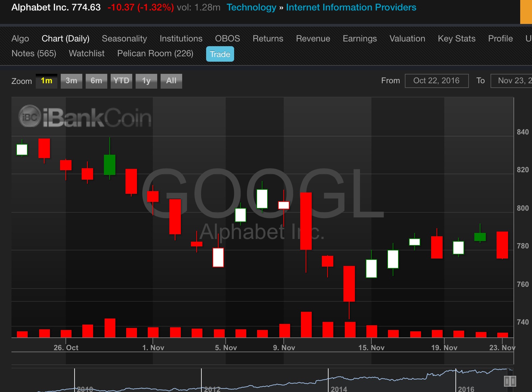Enter the Pelican Room (226)

point(156,54)
